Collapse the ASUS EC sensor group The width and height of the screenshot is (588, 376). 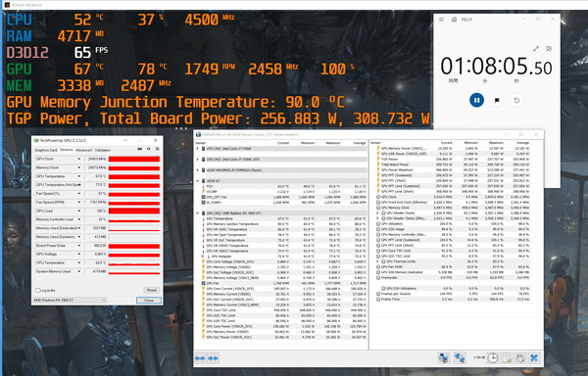(x=198, y=181)
